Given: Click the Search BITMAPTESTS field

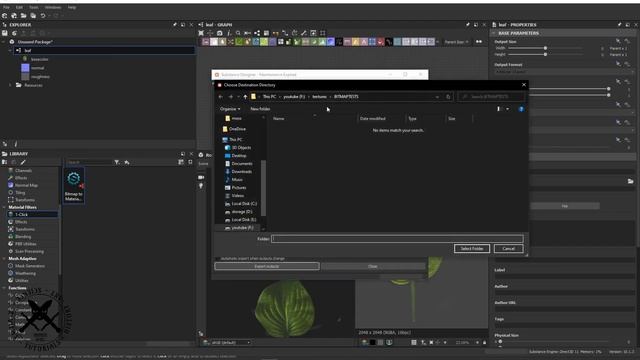Looking at the screenshot, I should click(491, 97).
